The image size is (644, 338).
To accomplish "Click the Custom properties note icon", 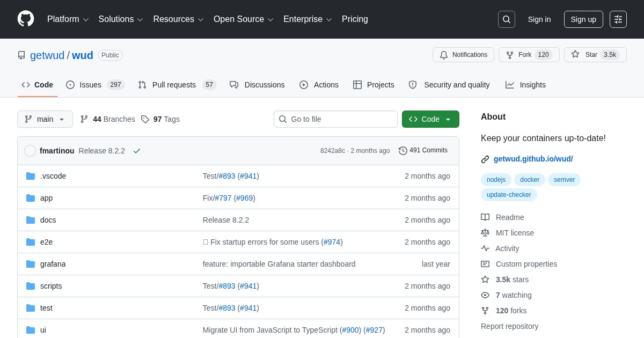I will pyautogui.click(x=485, y=264).
